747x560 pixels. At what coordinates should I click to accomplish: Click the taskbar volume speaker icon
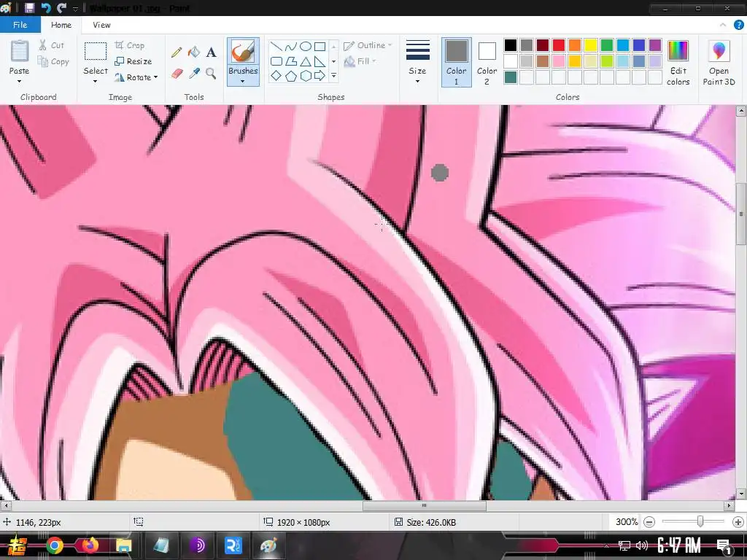tap(641, 545)
